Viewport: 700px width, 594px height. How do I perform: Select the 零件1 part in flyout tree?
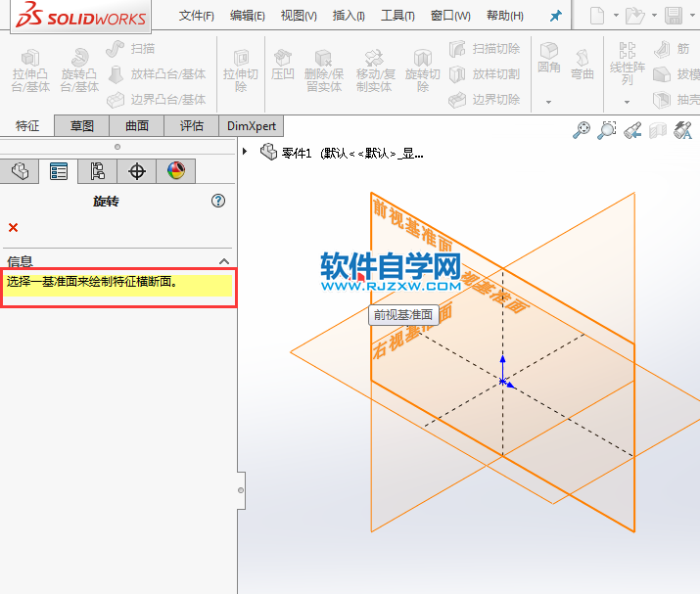[x=343, y=153]
